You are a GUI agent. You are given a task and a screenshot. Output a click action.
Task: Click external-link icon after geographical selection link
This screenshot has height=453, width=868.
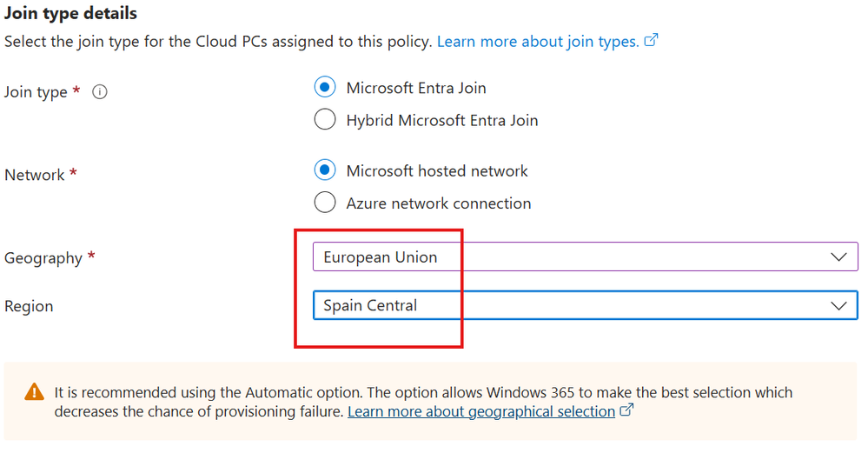point(626,411)
